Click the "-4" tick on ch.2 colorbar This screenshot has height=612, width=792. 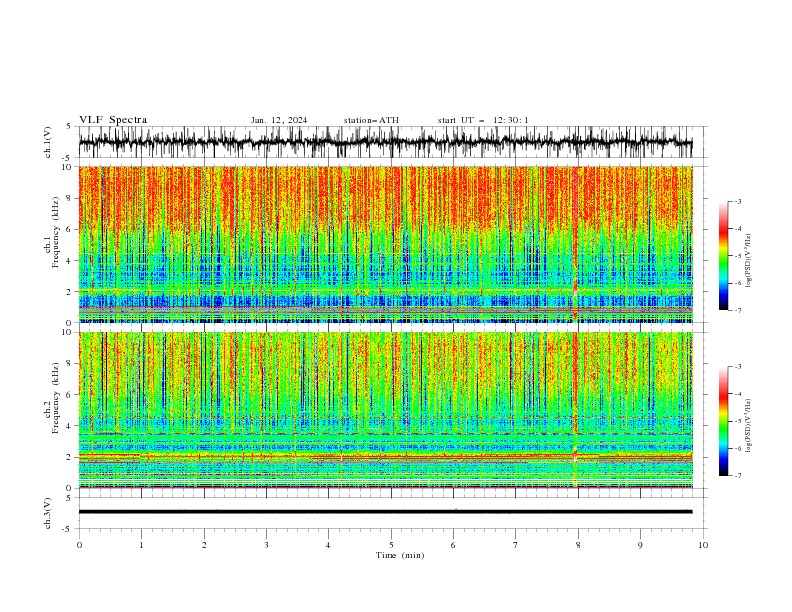point(738,394)
